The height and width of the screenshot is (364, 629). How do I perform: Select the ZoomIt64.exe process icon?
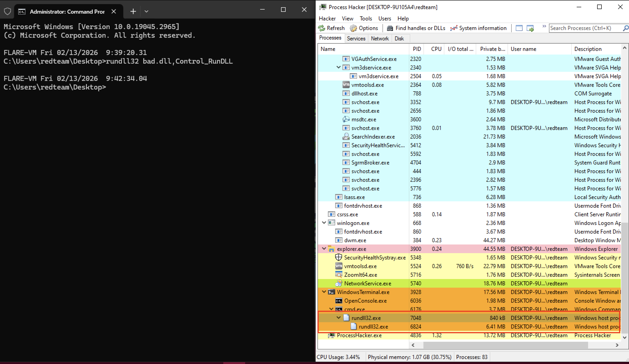tap(338, 274)
